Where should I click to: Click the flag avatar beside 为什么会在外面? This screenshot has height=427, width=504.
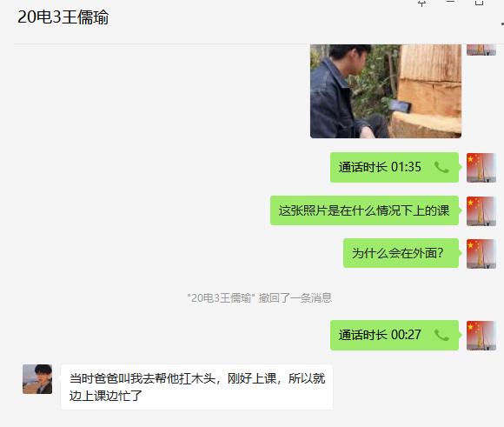pyautogui.click(x=481, y=254)
